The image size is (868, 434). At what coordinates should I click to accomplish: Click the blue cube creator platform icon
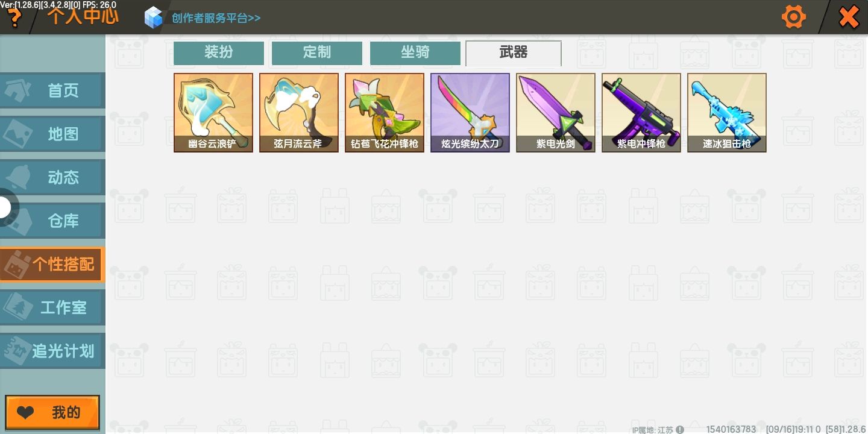(x=154, y=17)
